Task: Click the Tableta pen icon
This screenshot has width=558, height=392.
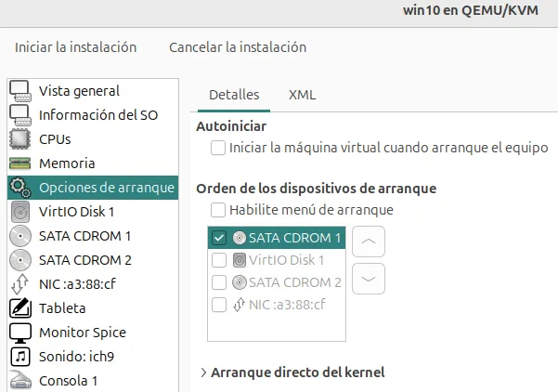Action: point(20,308)
